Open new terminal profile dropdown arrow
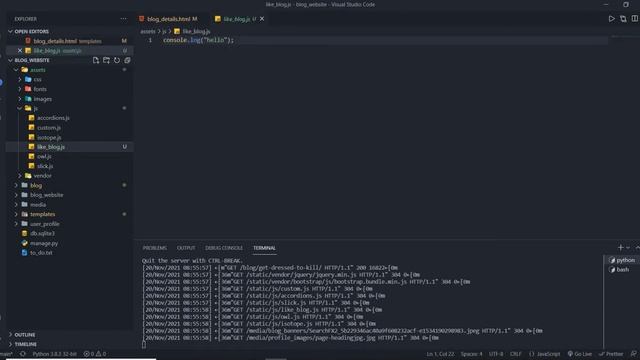640x360 pixels. 628,248
